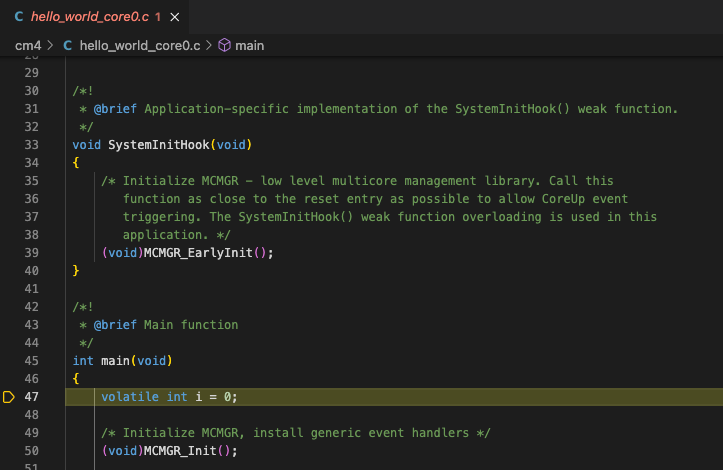Click 'Initialize MCMGR, install generic event handlers' comment
This screenshot has height=470, width=723.
point(296,433)
